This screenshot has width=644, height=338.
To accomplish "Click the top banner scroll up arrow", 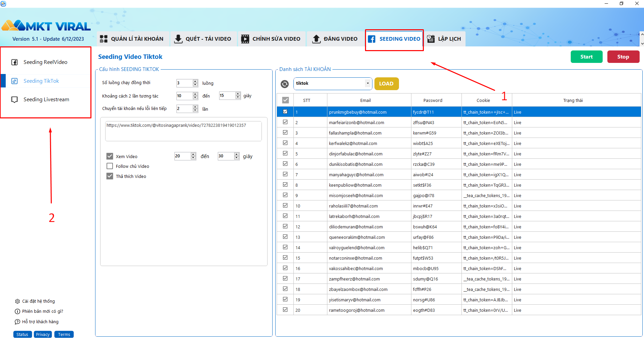I will click(642, 34).
